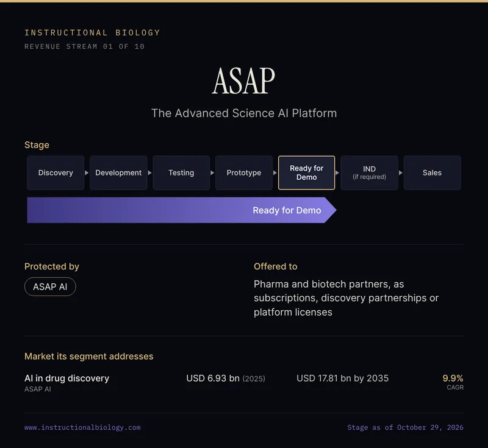The height and width of the screenshot is (448, 488).
Task: Select the IND (if required) stage box
Action: click(370, 172)
